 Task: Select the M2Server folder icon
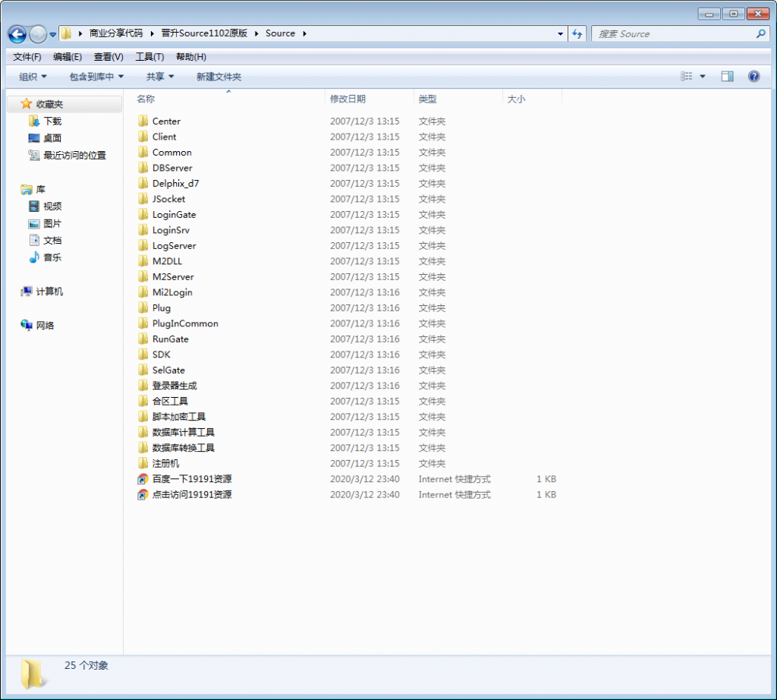pyautogui.click(x=143, y=277)
